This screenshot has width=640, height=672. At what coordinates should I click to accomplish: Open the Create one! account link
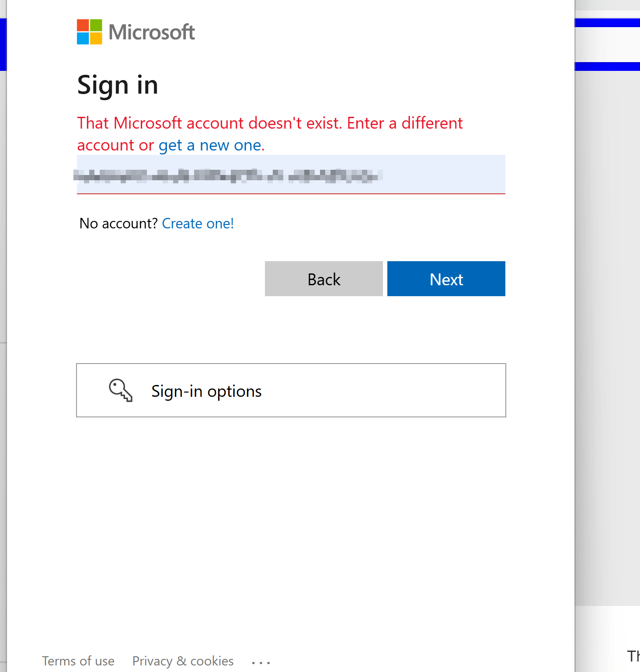(198, 223)
